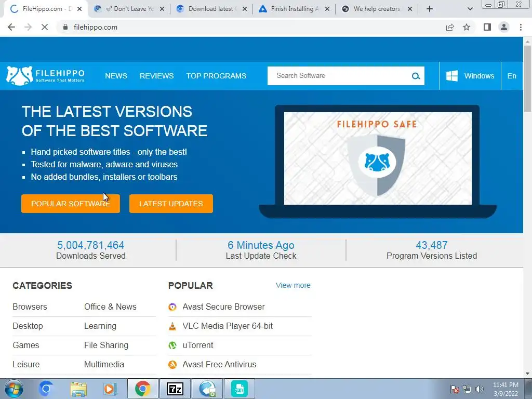Image resolution: width=532 pixels, height=399 pixels.
Task: Click the 5,004,781,464 downloads count
Action: coord(90,245)
